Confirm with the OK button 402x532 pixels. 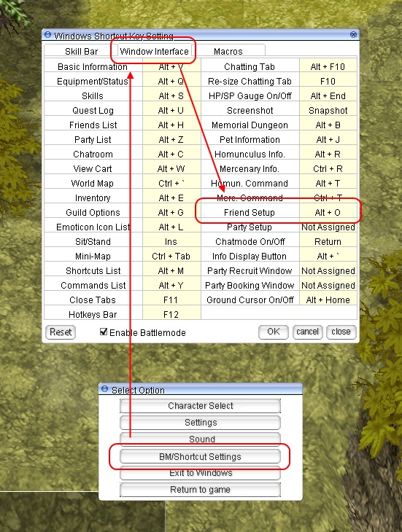point(274,332)
